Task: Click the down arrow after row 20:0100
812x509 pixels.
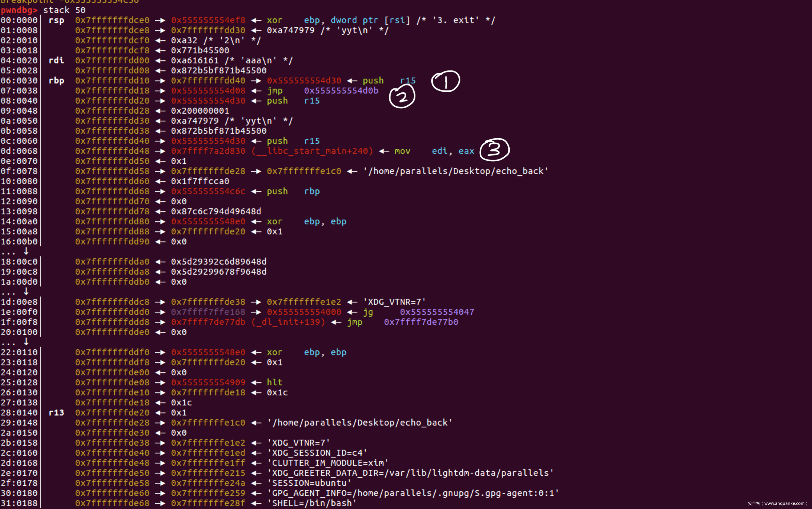Action: [26, 342]
